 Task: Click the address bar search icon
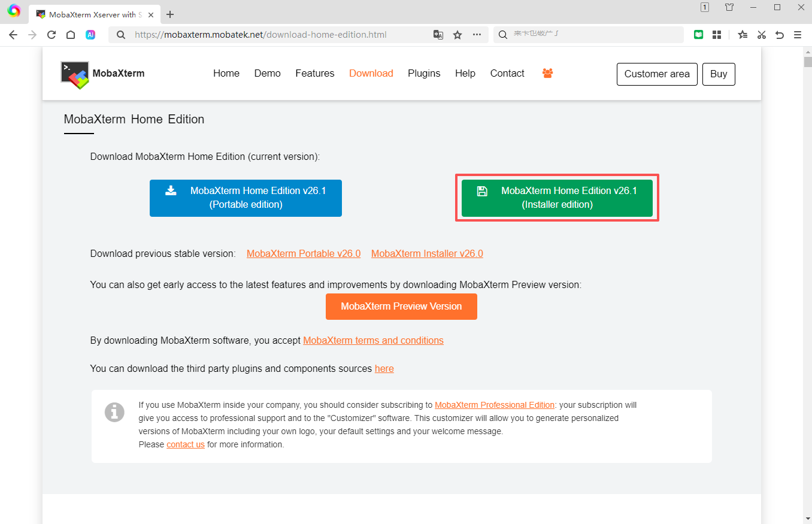click(121, 35)
